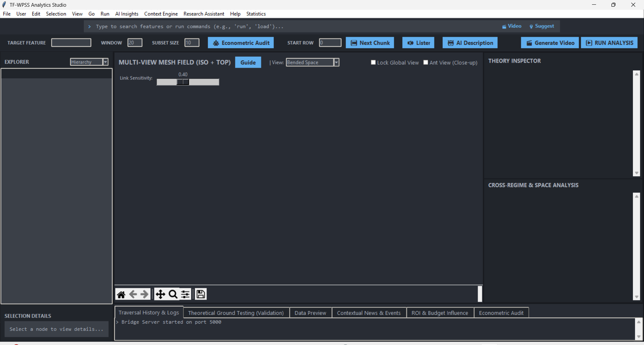
Task: Open the Research Assistant menu
Action: point(204,14)
